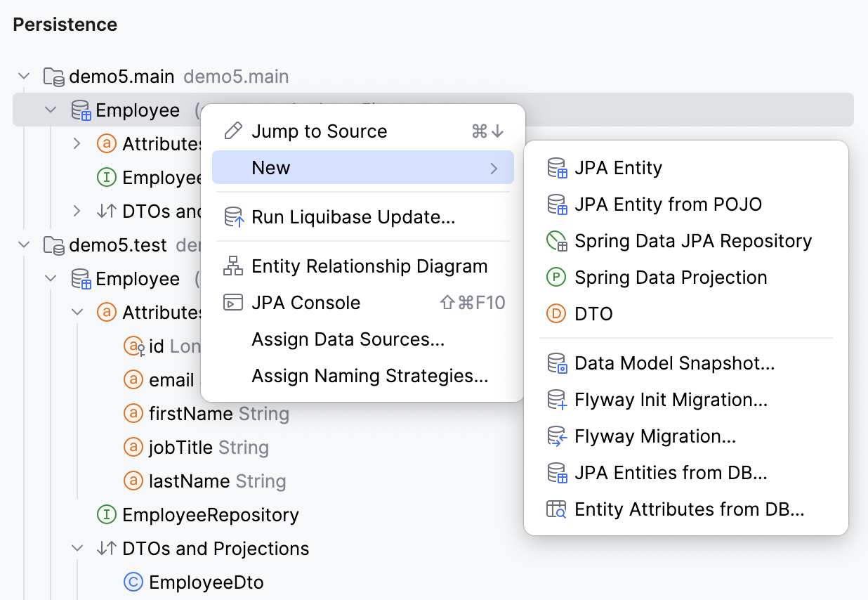
Task: Select Flyway Migration from submenu
Action: [655, 436]
